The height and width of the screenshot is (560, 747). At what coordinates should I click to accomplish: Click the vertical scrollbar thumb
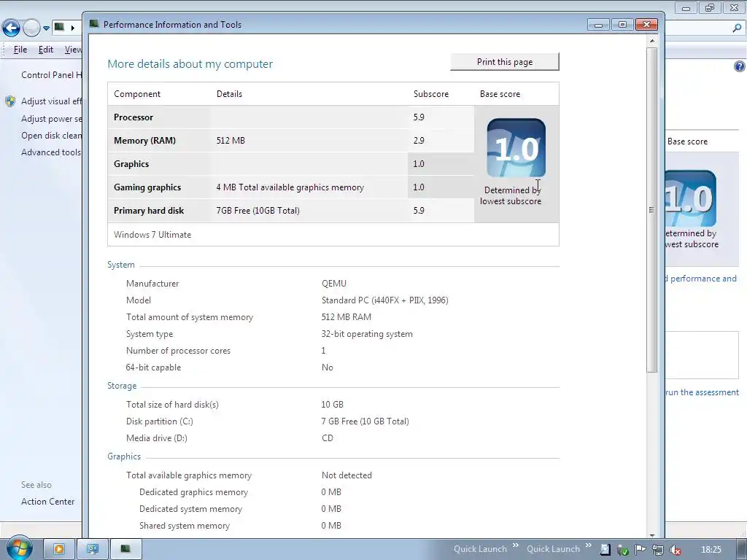coord(651,209)
